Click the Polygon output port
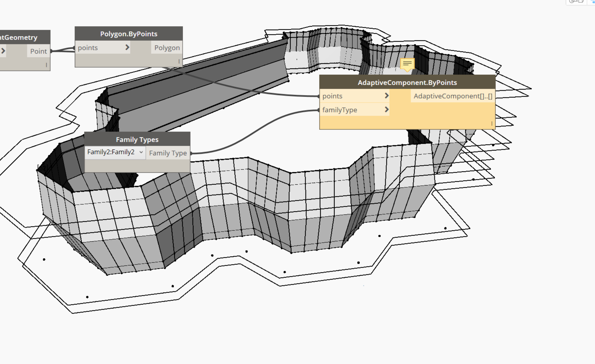This screenshot has height=364, width=595. click(167, 48)
